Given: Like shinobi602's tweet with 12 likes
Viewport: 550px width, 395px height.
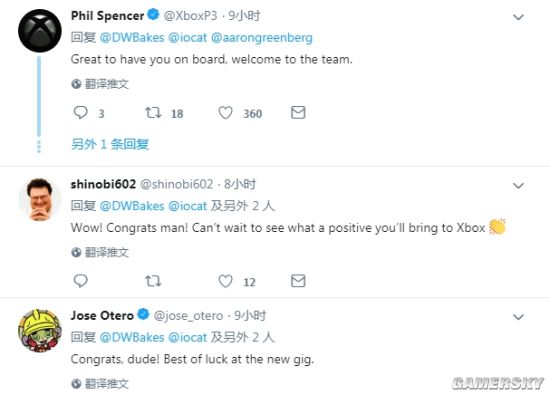Looking at the screenshot, I should (225, 281).
